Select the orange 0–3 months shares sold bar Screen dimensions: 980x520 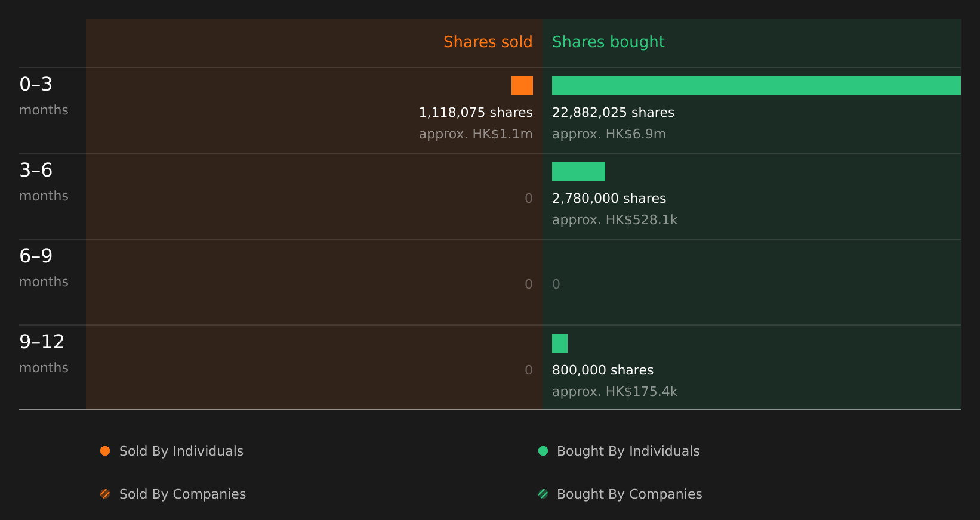point(522,86)
